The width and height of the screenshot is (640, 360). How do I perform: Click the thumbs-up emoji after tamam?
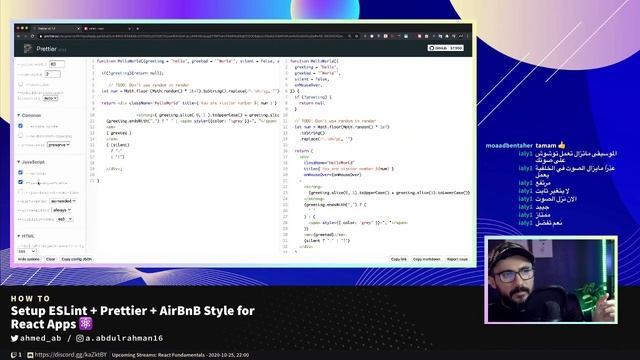(x=562, y=145)
